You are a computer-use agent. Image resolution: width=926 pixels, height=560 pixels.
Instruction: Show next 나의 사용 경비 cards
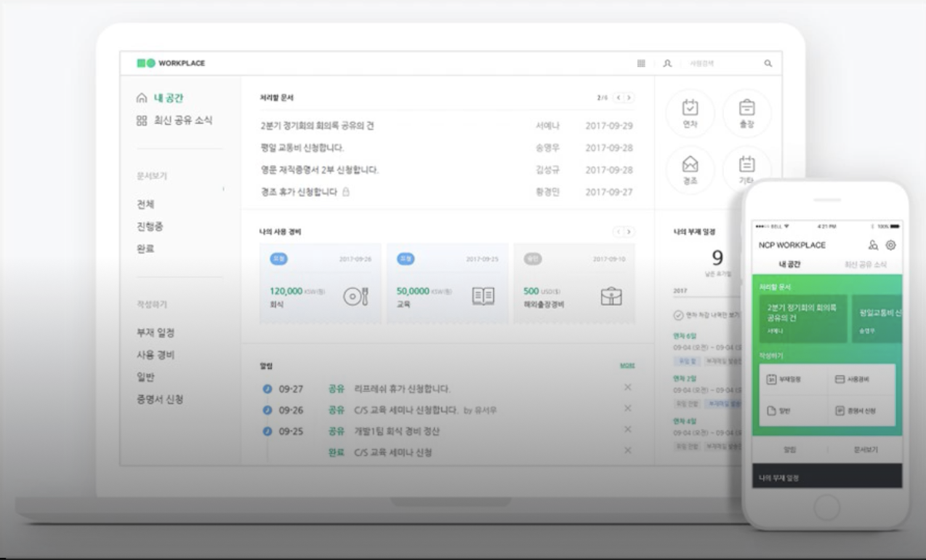coord(629,232)
